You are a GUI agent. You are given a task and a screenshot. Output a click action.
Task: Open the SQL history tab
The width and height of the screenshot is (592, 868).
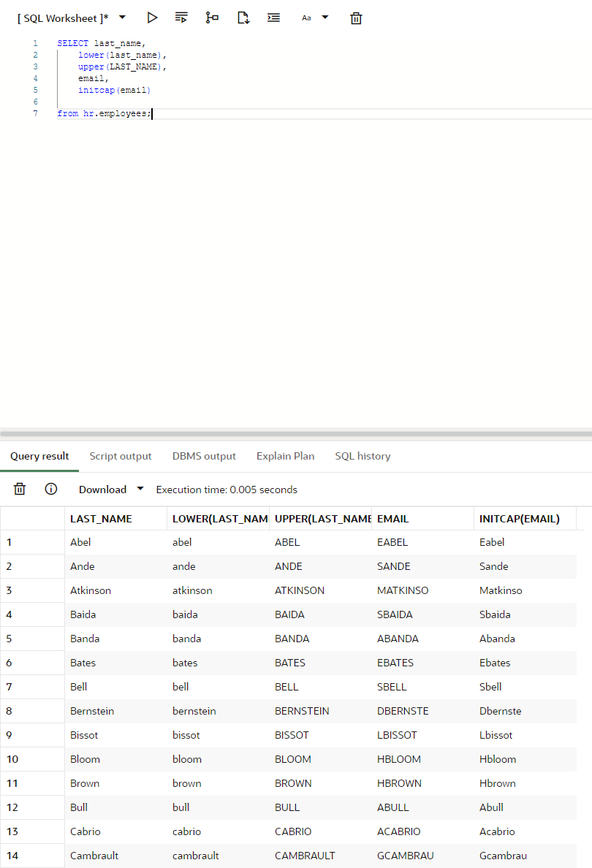click(363, 456)
